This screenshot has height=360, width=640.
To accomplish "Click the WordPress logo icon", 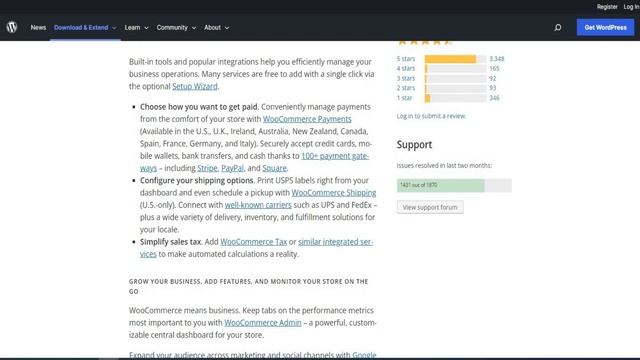I will click(12, 27).
